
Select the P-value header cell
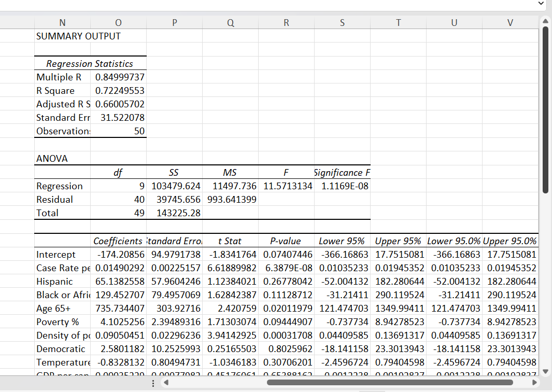[286, 241]
